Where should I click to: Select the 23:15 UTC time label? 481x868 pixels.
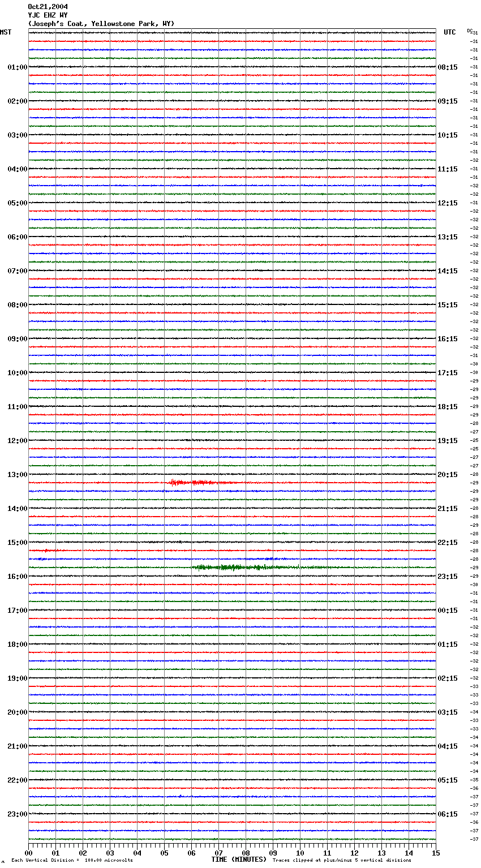pos(448,577)
